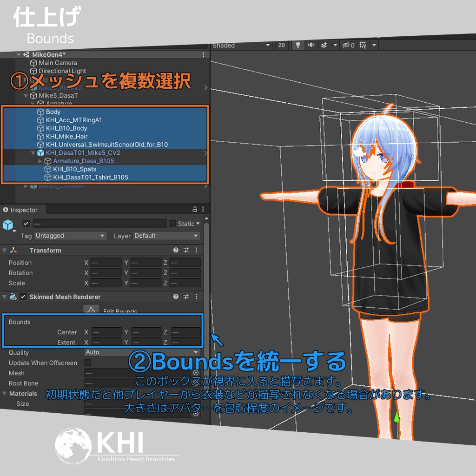The height and width of the screenshot is (476, 476).
Task: Collapse the KHI_DasaT01_Mike5_CV2 foldout
Action: 33,152
